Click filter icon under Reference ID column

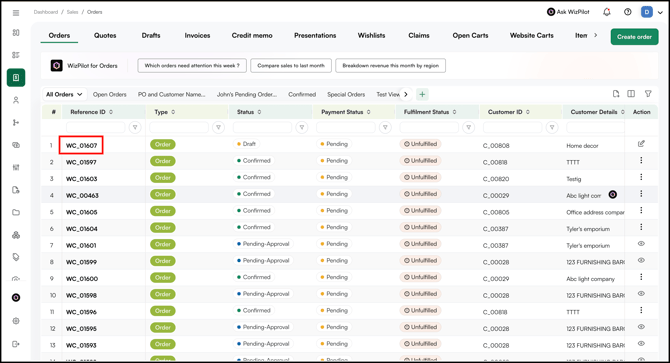click(x=135, y=127)
